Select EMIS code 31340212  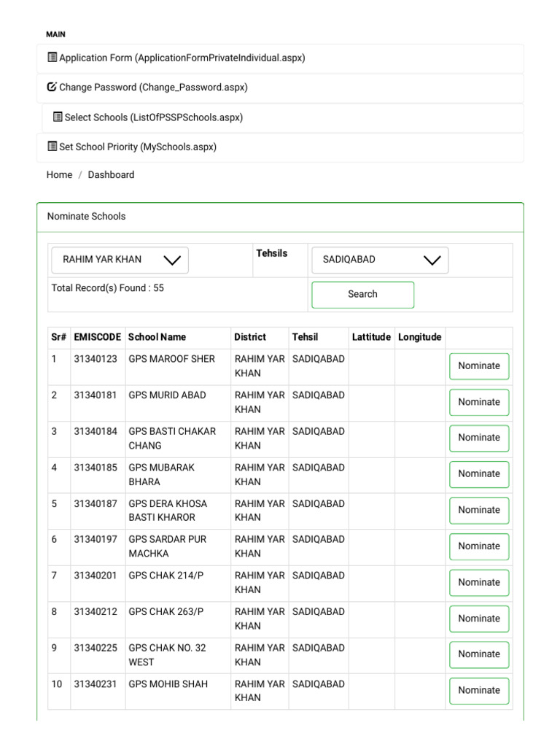click(96, 612)
